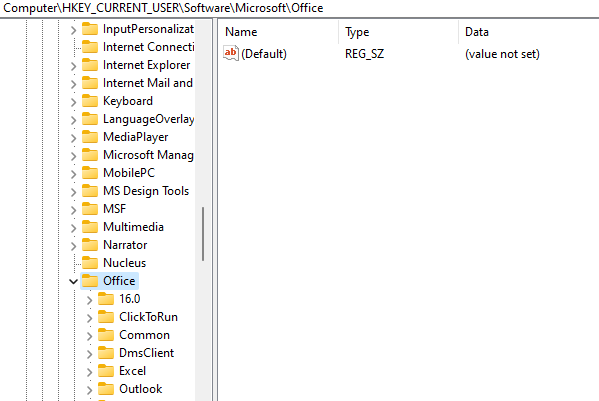Click the registry path address bar
The width and height of the screenshot is (599, 401).
pos(300,8)
